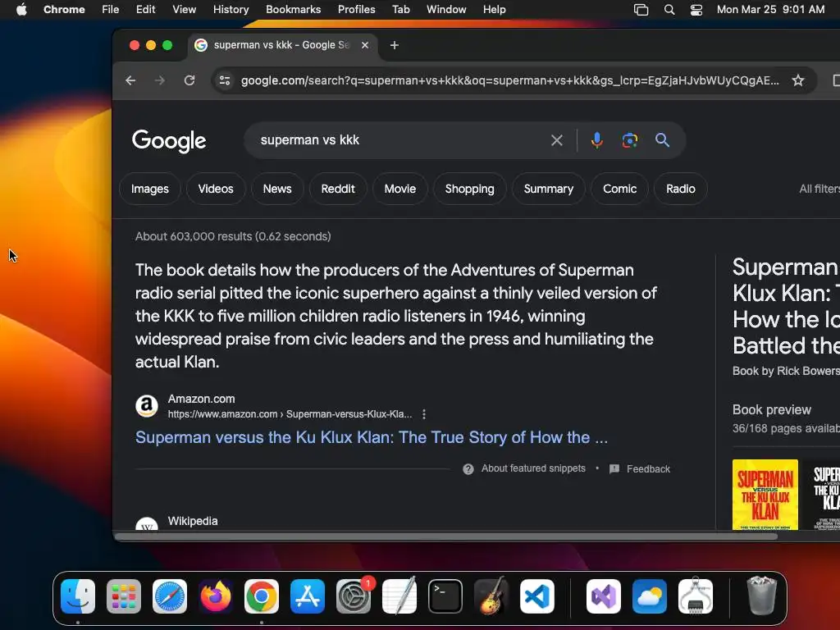This screenshot has height=630, width=840.
Task: Filter results by Images
Action: (x=150, y=189)
